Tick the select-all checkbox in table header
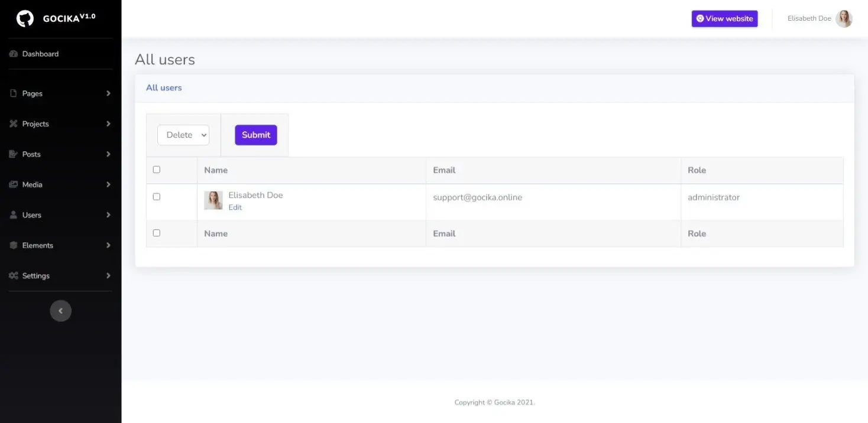 (x=157, y=170)
